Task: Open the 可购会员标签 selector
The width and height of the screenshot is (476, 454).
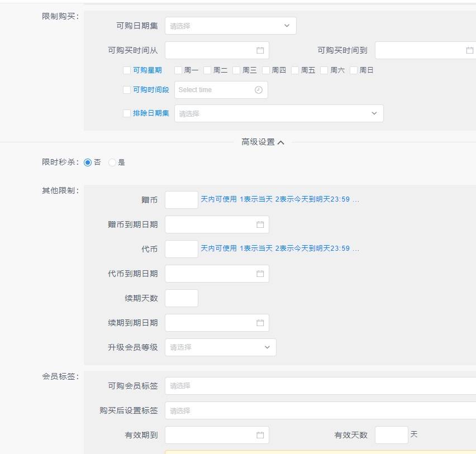Action: point(320,386)
